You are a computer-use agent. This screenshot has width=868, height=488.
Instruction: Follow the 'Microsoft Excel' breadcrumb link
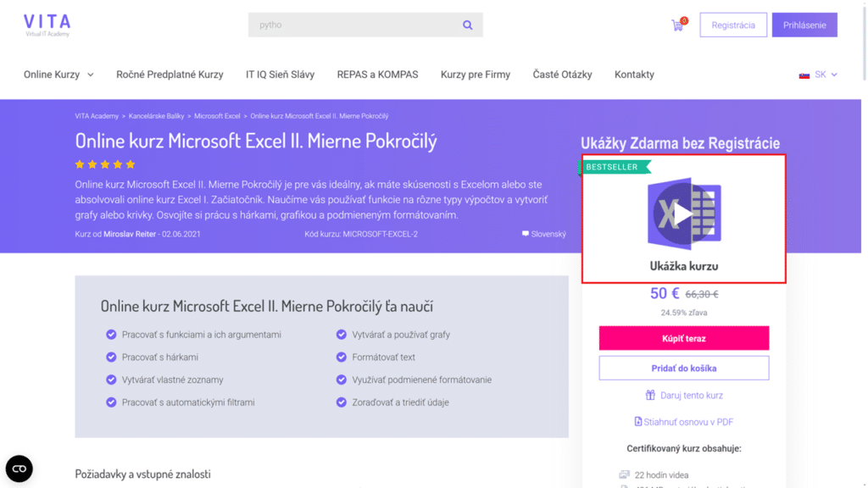[215, 116]
